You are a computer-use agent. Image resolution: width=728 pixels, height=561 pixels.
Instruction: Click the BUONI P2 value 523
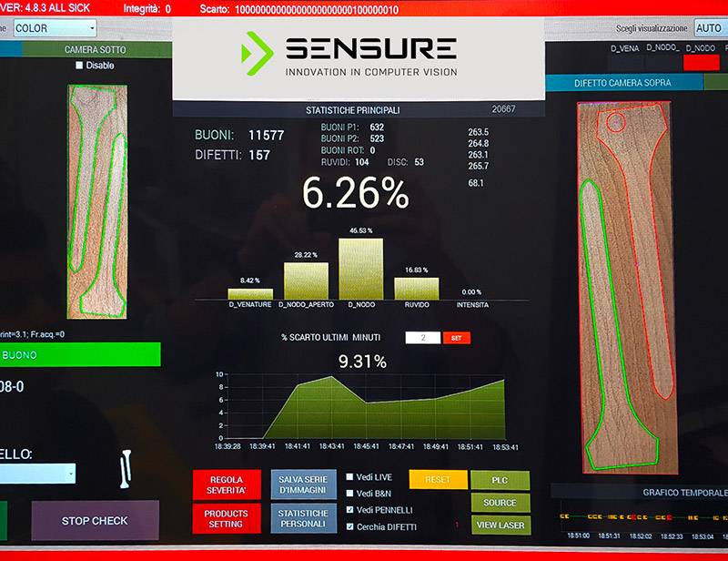[377, 138]
